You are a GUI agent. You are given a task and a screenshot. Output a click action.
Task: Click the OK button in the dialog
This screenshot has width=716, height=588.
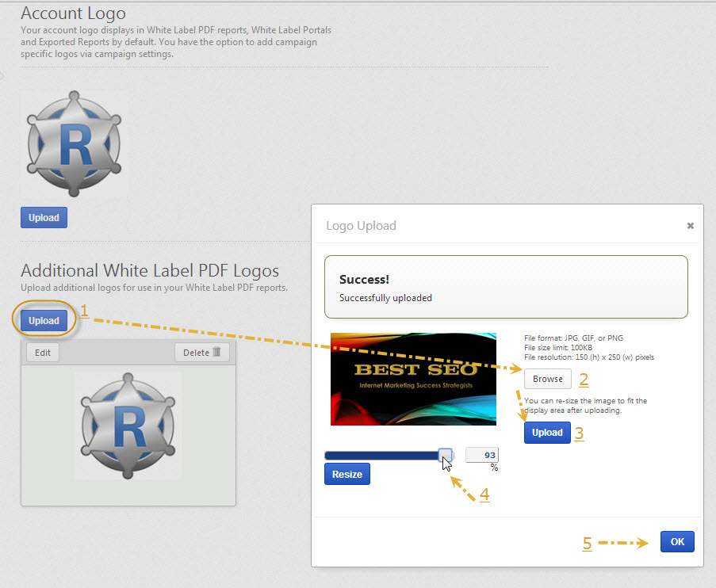coord(677,541)
